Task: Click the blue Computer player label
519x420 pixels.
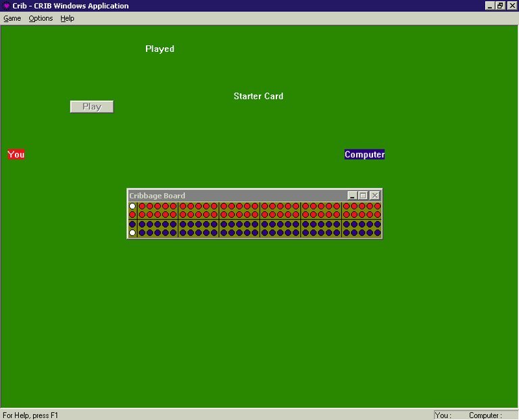Action: pyautogui.click(x=364, y=155)
